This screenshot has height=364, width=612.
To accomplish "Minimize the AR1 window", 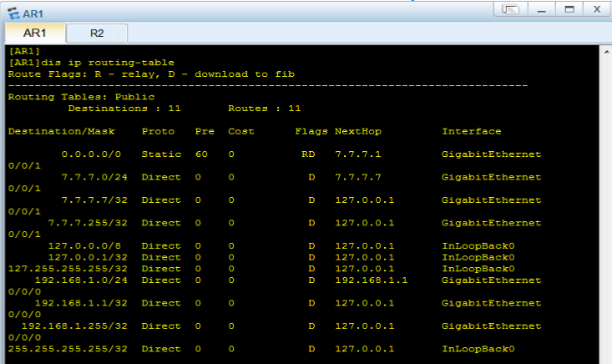I will 541,9.
